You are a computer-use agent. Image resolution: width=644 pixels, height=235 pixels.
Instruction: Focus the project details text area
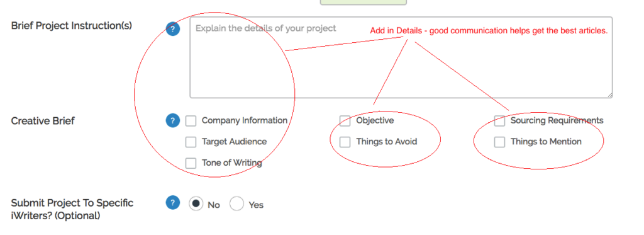click(x=401, y=57)
